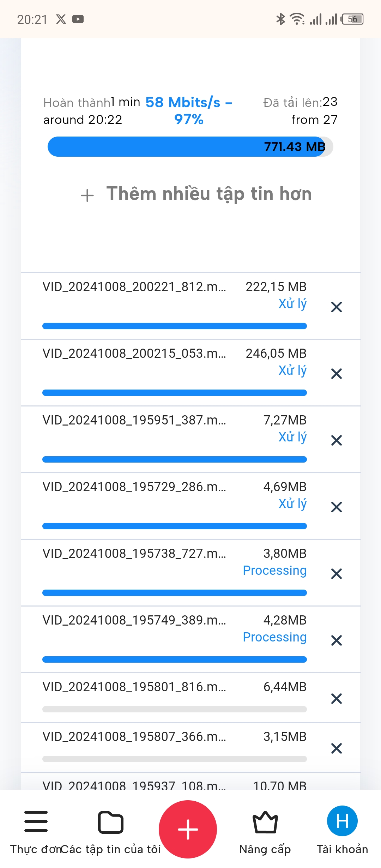Cancel the pending 6,44MB video
The image size is (381, 868).
(337, 698)
